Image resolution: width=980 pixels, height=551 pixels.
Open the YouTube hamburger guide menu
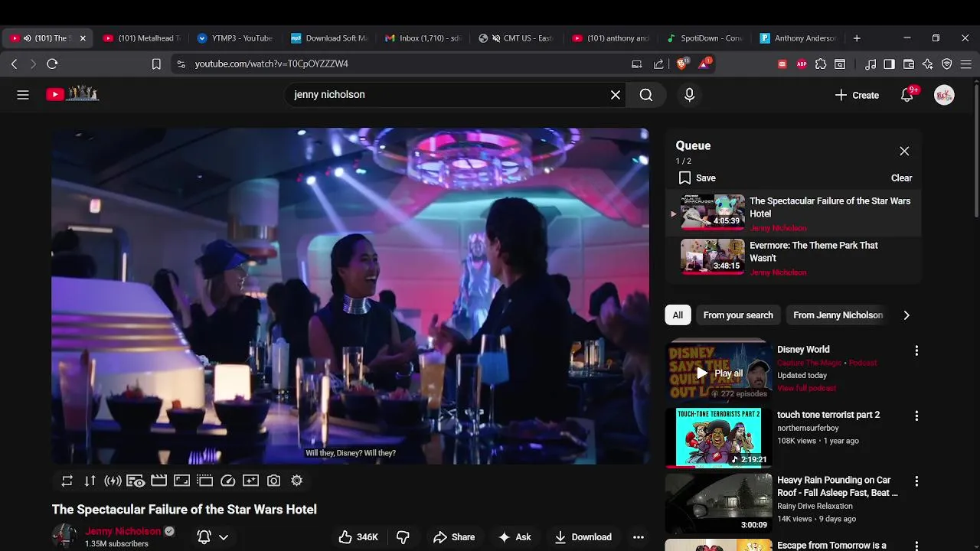pyautogui.click(x=23, y=95)
